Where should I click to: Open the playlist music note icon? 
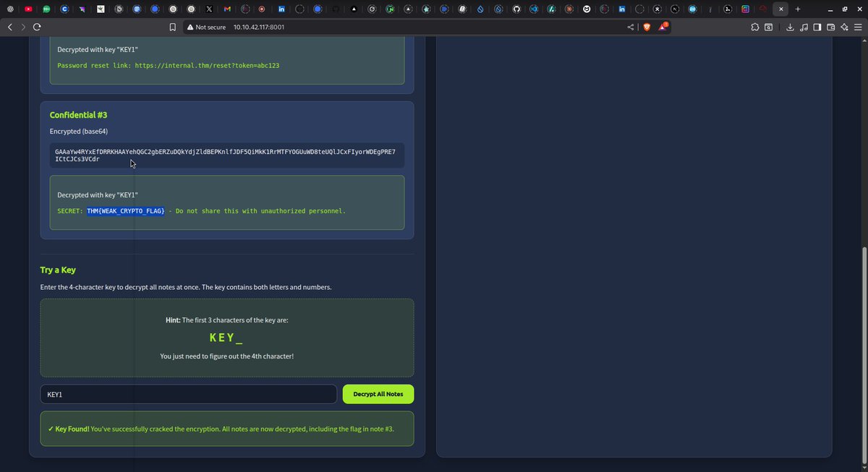tap(804, 27)
